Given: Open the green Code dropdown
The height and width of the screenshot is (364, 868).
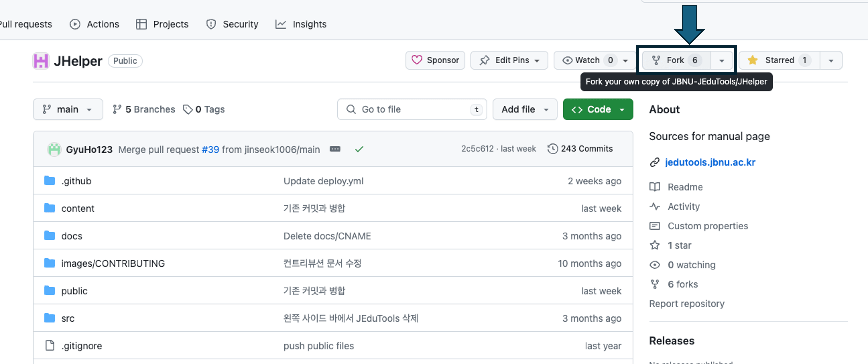Looking at the screenshot, I should (598, 109).
